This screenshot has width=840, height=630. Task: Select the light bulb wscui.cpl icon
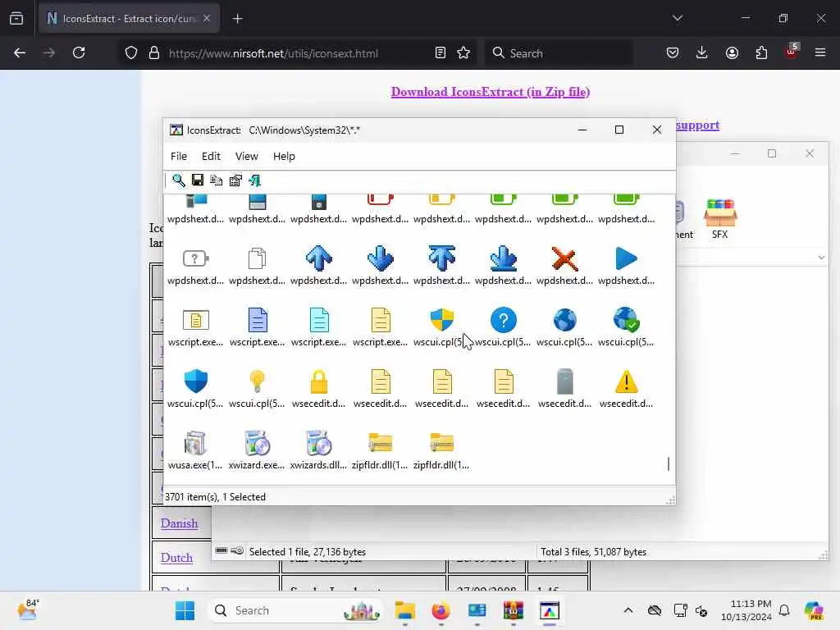pyautogui.click(x=257, y=381)
